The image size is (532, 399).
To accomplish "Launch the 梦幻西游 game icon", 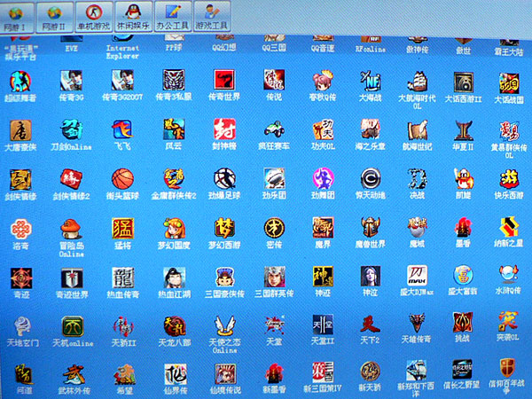I will pyautogui.click(x=223, y=227).
